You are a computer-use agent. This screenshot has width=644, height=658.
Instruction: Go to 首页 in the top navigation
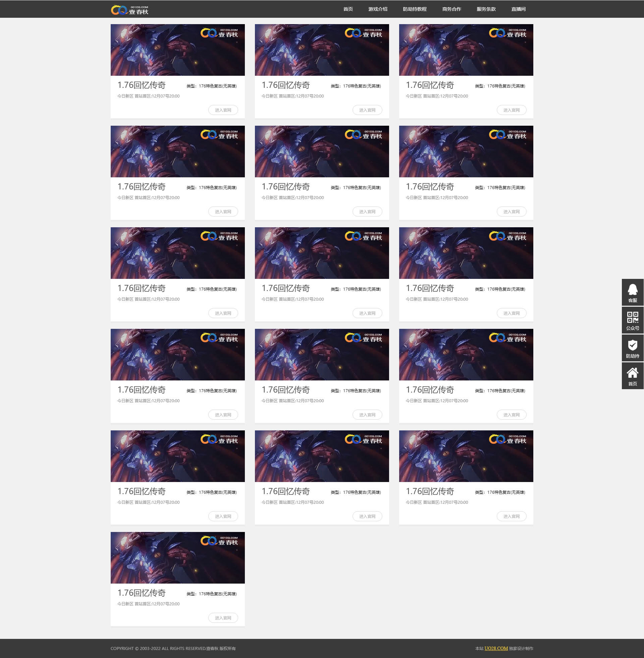tap(348, 9)
